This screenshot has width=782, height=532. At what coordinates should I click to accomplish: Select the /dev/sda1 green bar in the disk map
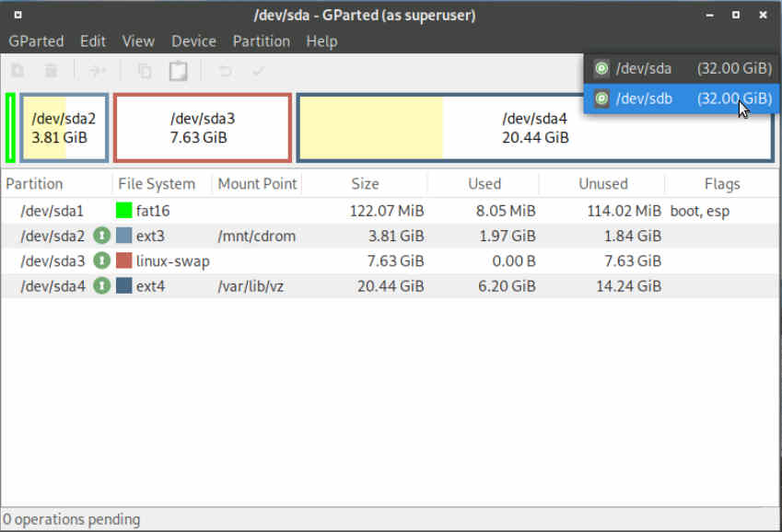tap(10, 128)
